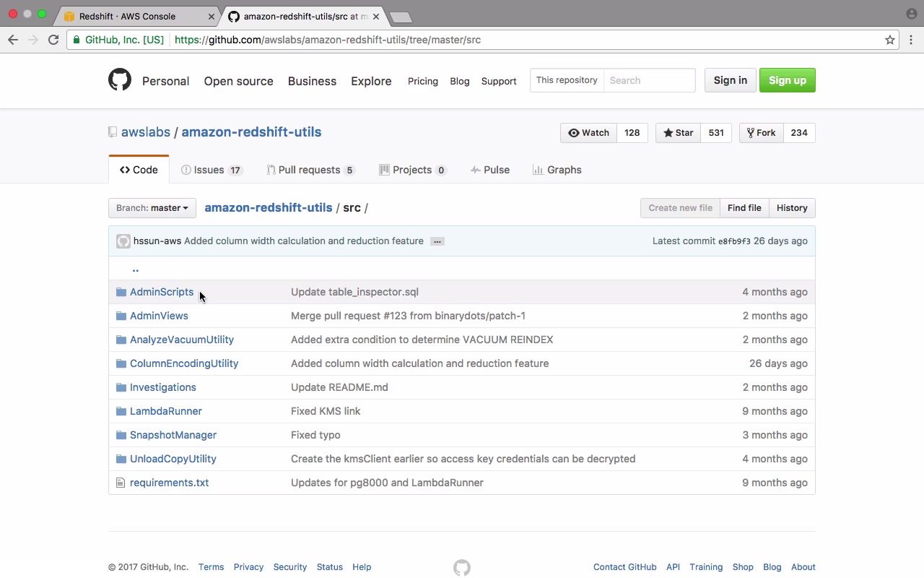Click the GitHub Octocat logo in header
Viewport: 924px width, 578px height.
(x=120, y=79)
